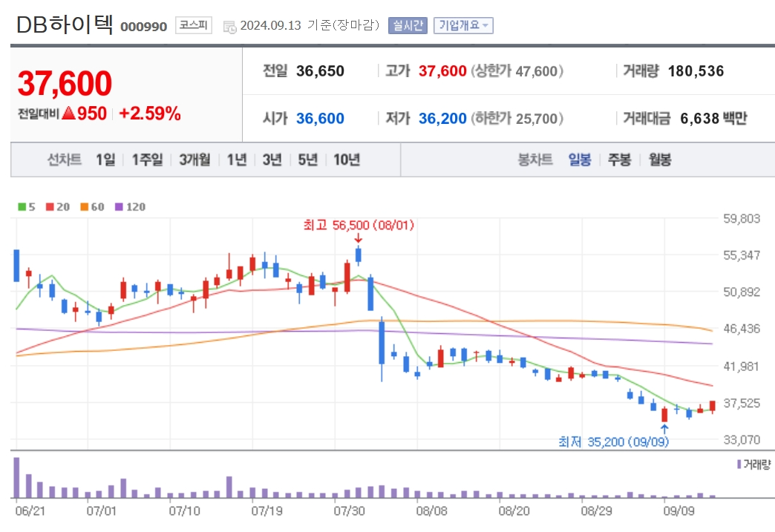Select the 1년 line chart tab
The width and height of the screenshot is (775, 532).
237,160
